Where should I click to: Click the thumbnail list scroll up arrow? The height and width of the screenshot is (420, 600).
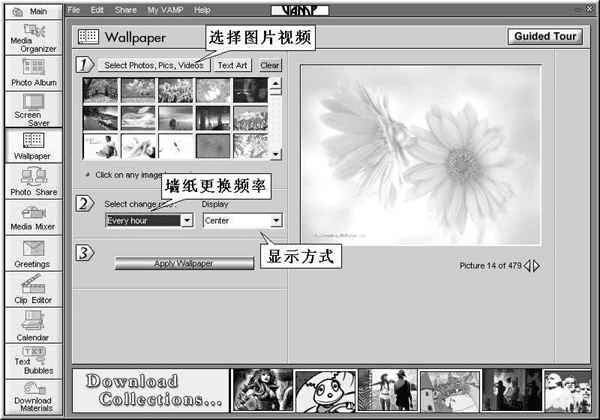pyautogui.click(x=276, y=83)
